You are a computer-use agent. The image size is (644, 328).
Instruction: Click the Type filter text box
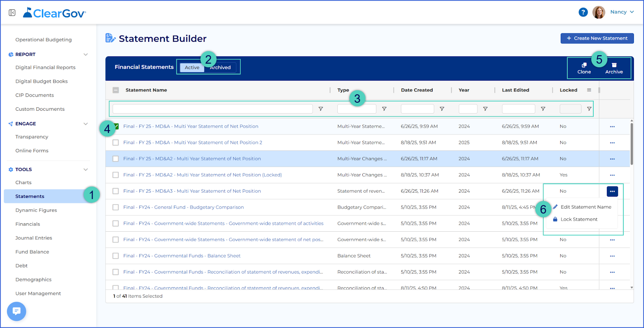coord(357,109)
